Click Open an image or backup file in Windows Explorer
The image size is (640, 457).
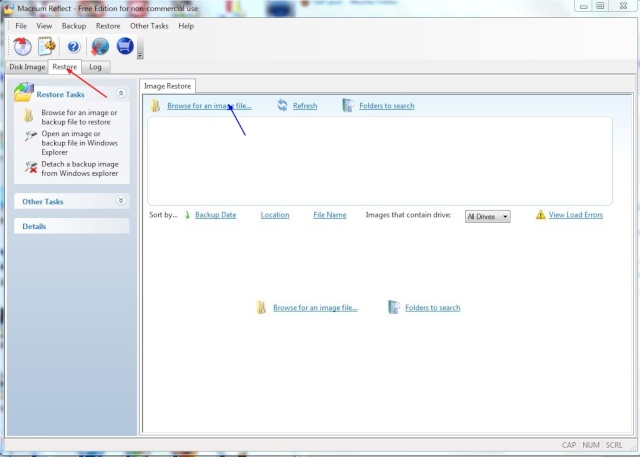tap(79, 143)
